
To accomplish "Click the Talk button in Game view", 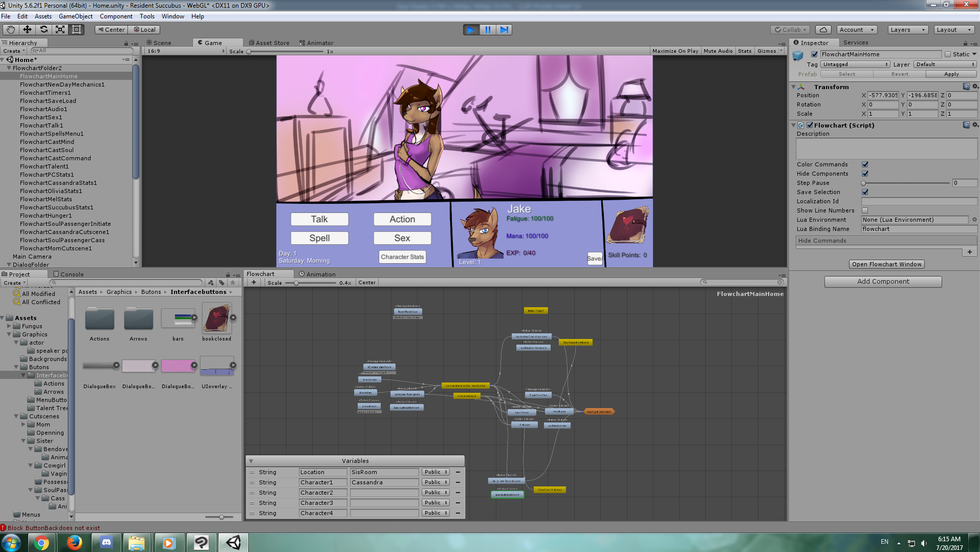I will [319, 219].
